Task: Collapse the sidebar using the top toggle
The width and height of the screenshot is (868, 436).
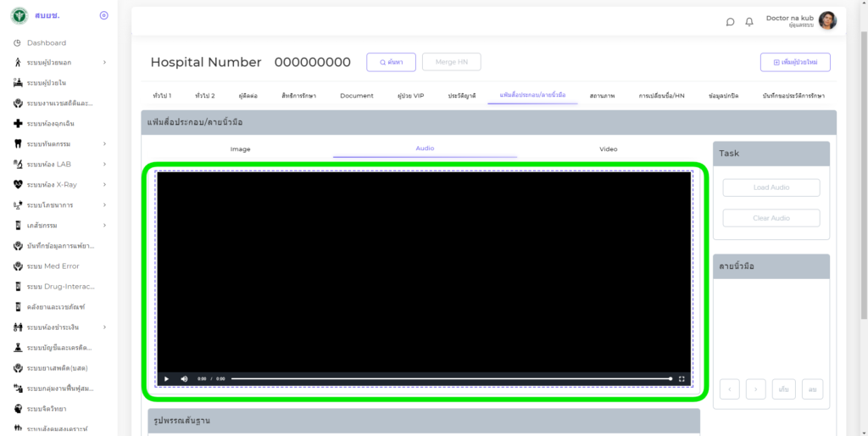Action: point(103,15)
